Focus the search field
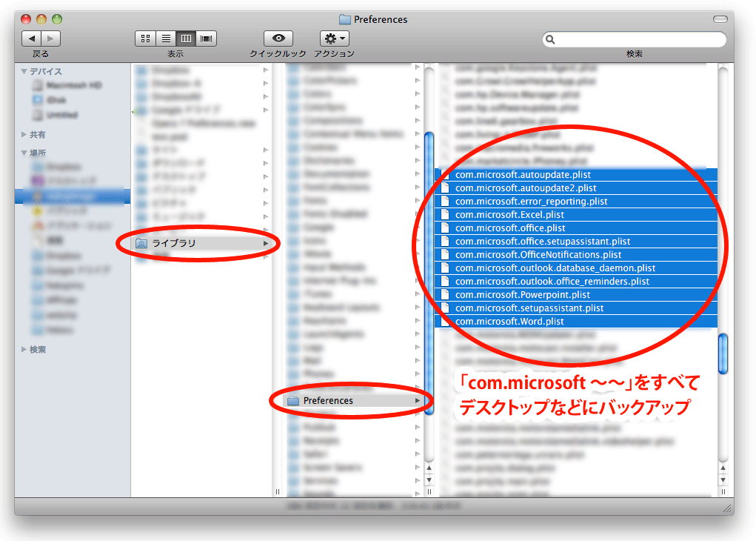 [x=635, y=39]
